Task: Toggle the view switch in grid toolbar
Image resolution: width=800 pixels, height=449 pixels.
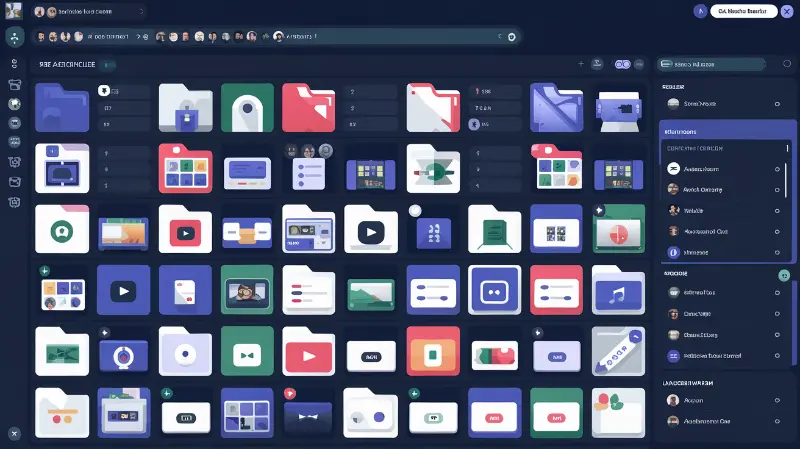Action: pos(622,64)
